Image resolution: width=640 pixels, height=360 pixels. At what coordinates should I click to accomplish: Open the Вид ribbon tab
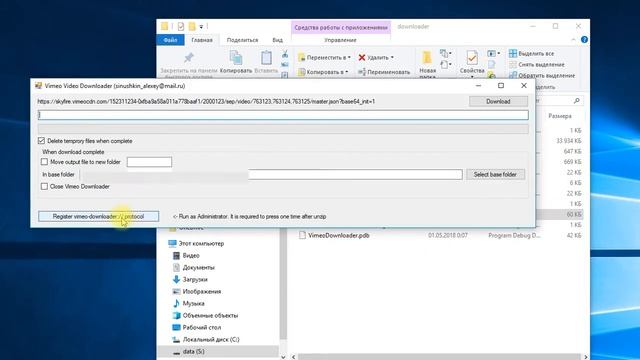coord(278,40)
